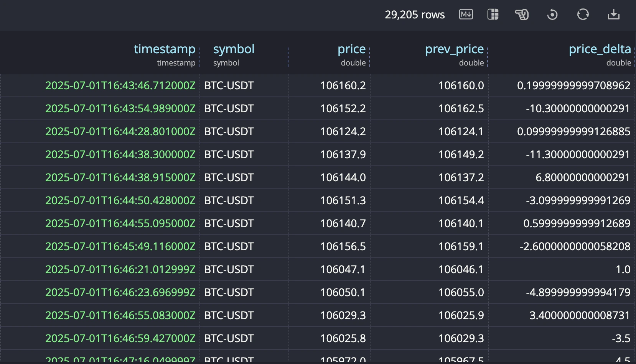Screen dimensions: 636x364
Task: Sort by the price_delta column header
Action: 600,49
